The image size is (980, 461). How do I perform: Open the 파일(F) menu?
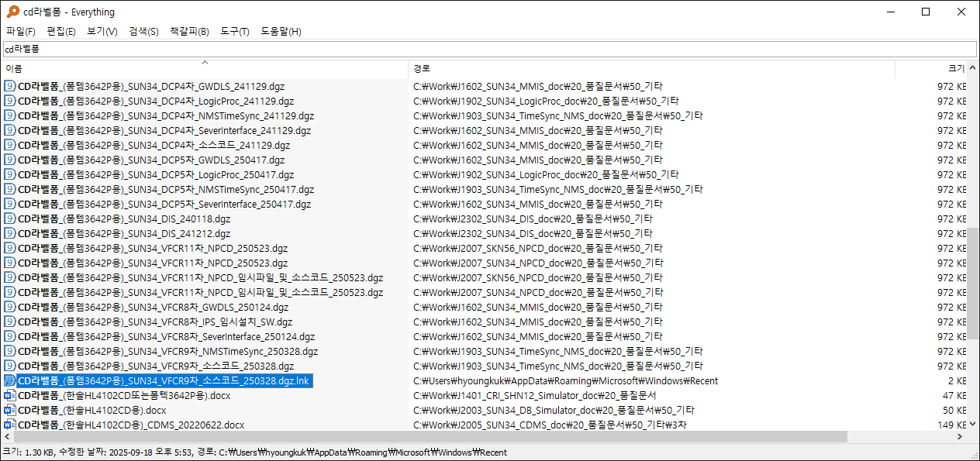pyautogui.click(x=21, y=31)
